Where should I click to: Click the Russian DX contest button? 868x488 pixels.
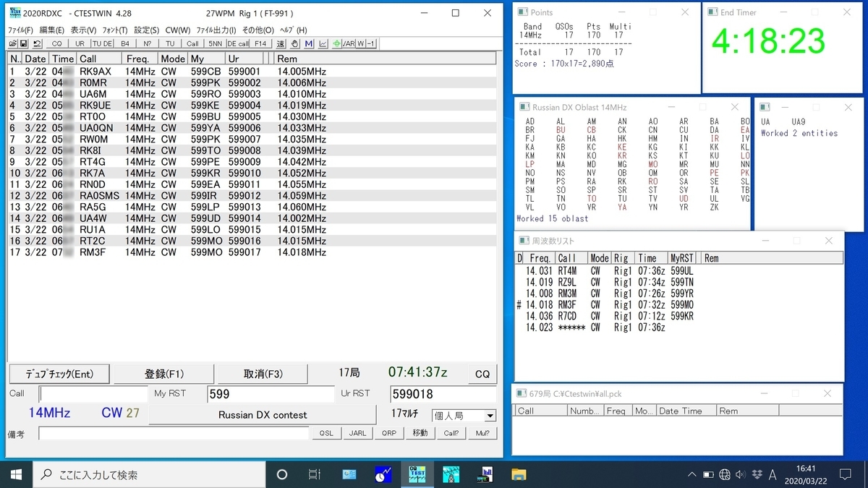(263, 415)
